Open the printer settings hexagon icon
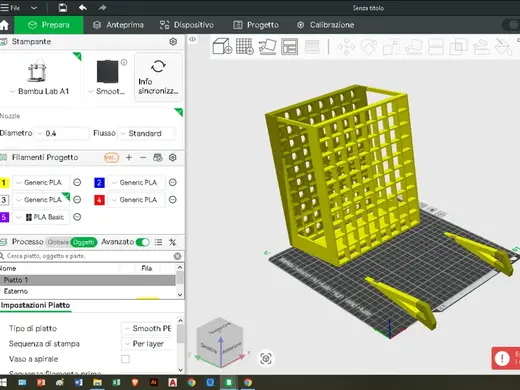520x390 pixels. (x=173, y=42)
